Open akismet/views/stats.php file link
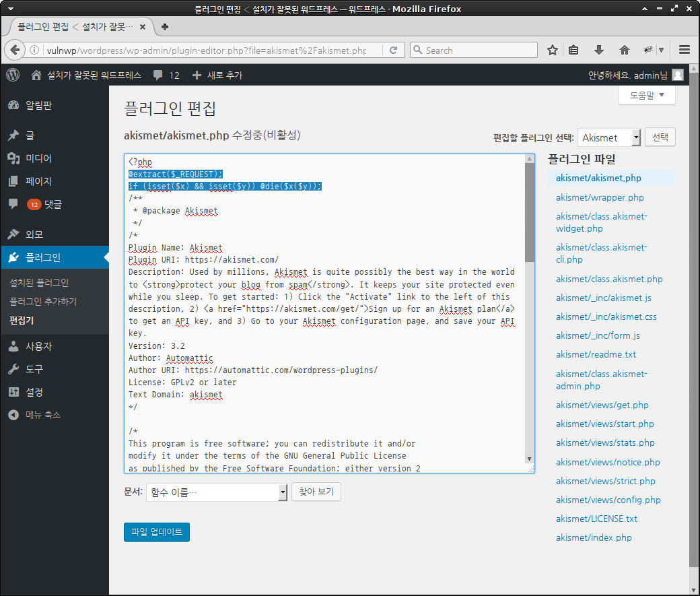 click(x=605, y=442)
